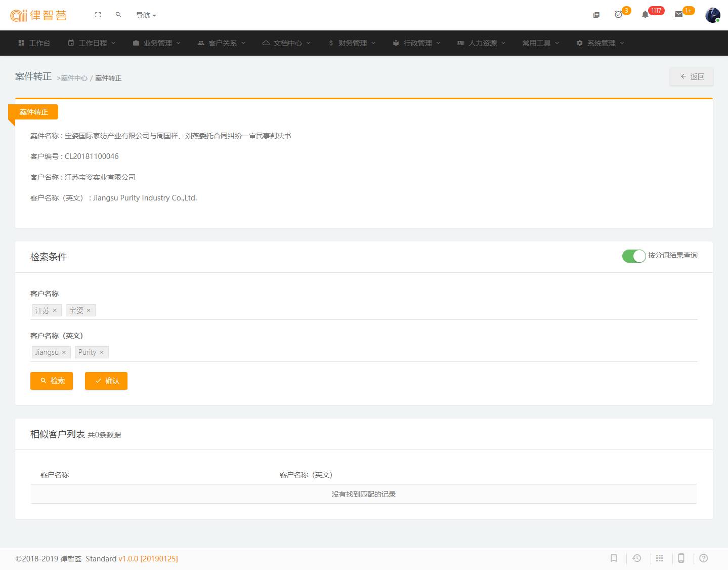Click the search magnifier icon in header
The width and height of the screenshot is (728, 570).
tap(118, 15)
